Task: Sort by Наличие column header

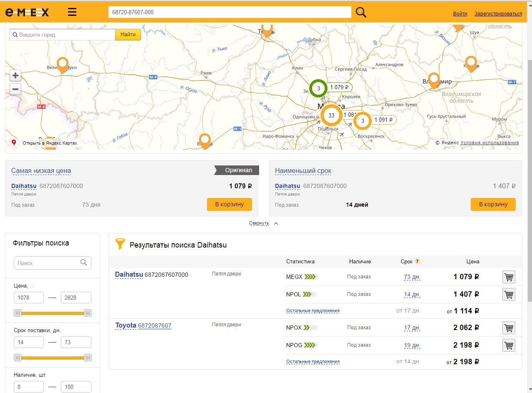Action: (x=360, y=262)
